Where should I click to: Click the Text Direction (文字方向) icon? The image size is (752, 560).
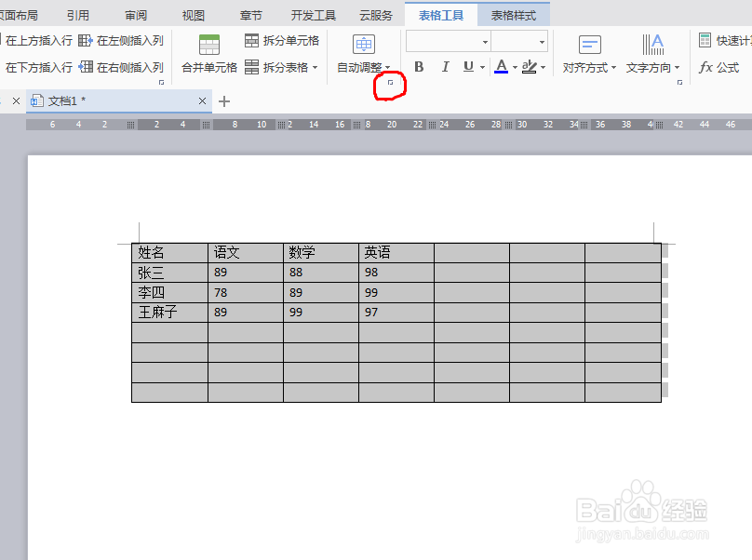[x=653, y=42]
